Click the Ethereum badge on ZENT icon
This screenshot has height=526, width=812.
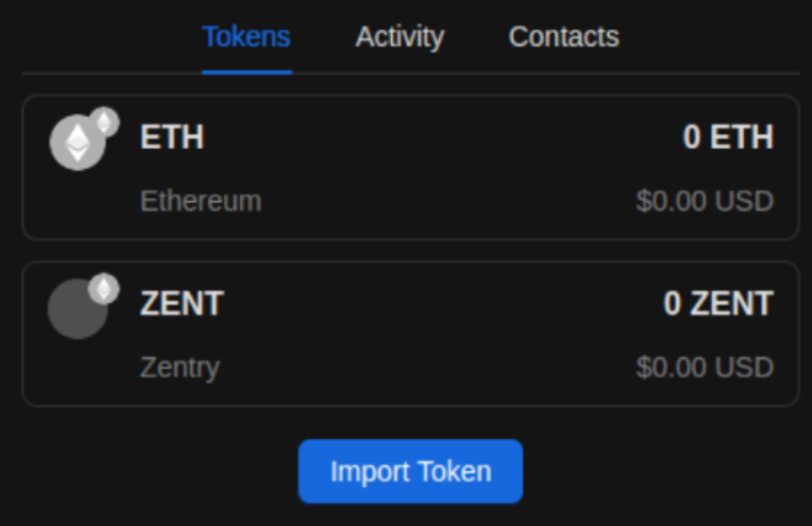point(104,288)
